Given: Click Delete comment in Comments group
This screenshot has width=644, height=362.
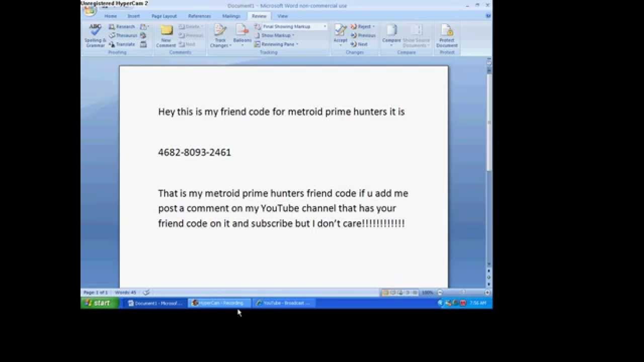Looking at the screenshot, I should (190, 27).
